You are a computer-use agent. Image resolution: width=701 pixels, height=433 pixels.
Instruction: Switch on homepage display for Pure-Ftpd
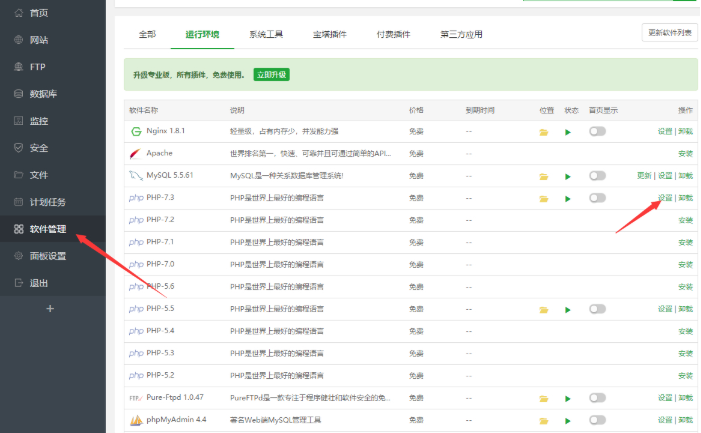[x=598, y=398]
